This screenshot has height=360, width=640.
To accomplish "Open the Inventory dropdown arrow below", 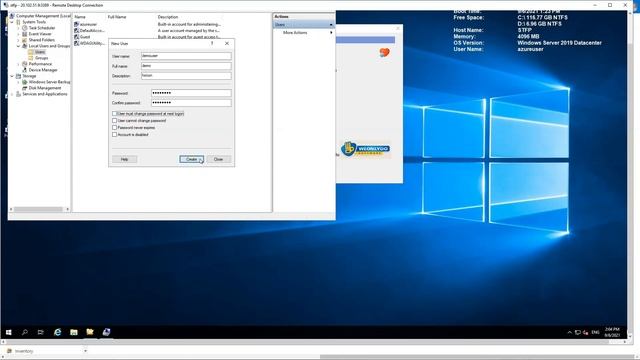I will click(x=85, y=351).
